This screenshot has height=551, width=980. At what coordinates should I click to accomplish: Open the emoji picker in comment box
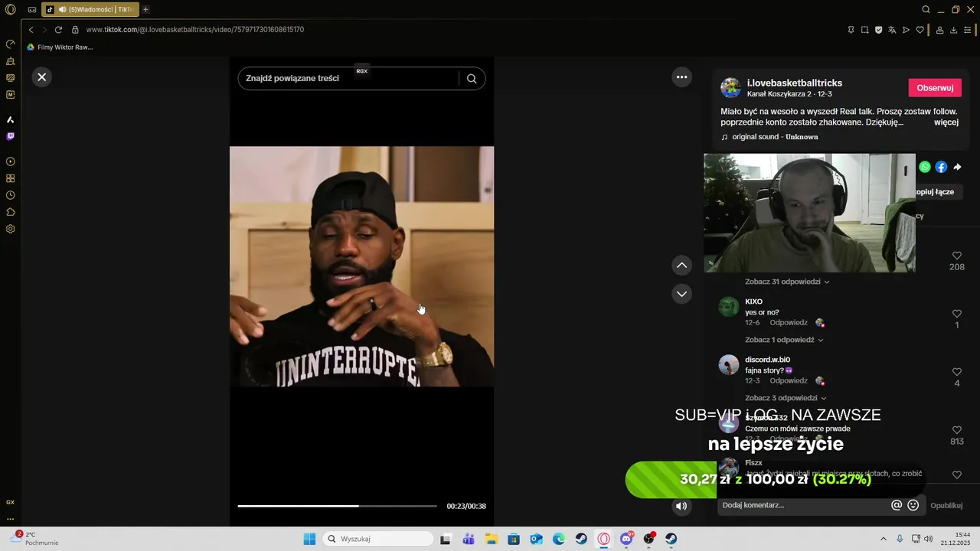pyautogui.click(x=913, y=505)
